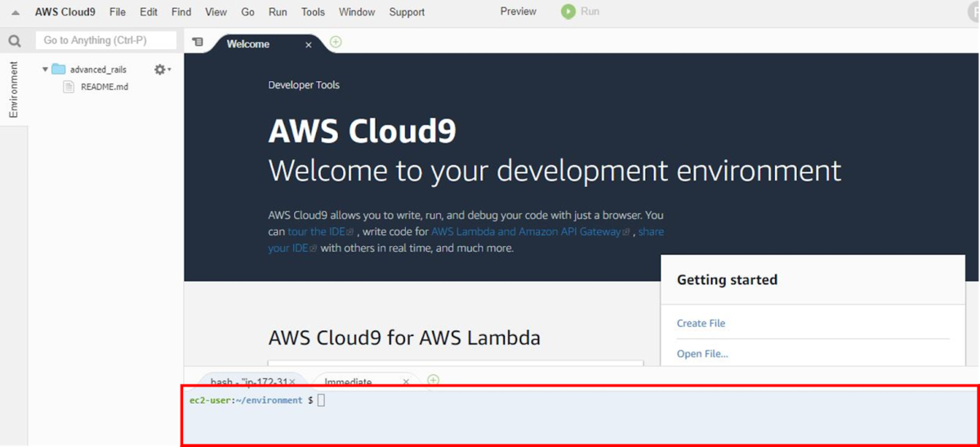Viewport: 980px width, 447px height.
Task: Add new editor tab with plus icon
Action: tap(336, 42)
